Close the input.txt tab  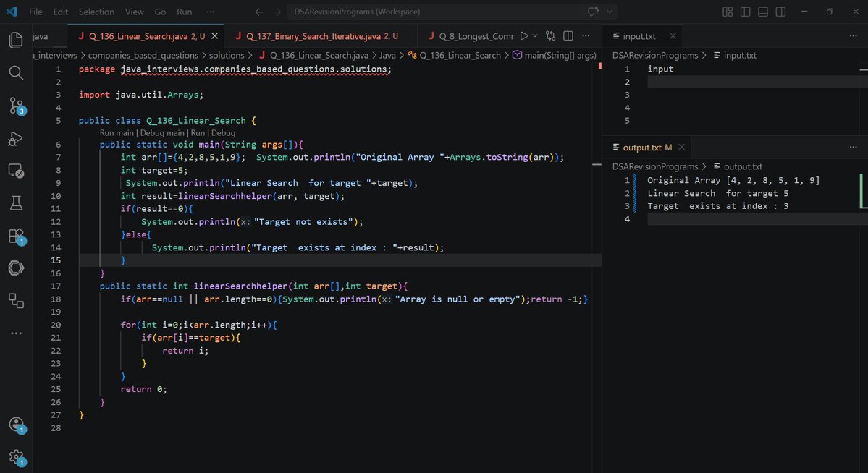pos(673,36)
